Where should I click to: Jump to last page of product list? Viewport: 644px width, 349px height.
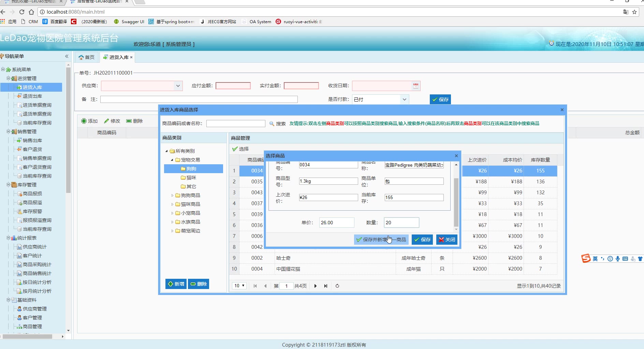[x=326, y=286]
